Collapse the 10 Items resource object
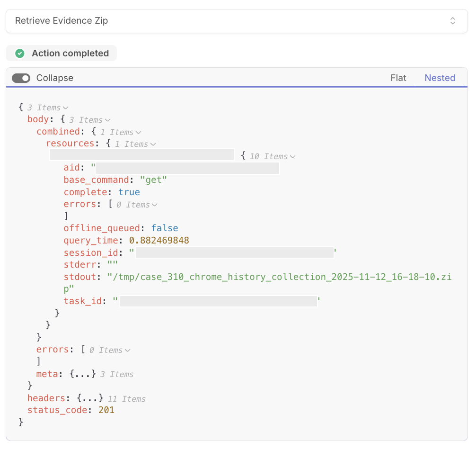The height and width of the screenshot is (450, 476). coord(292,156)
